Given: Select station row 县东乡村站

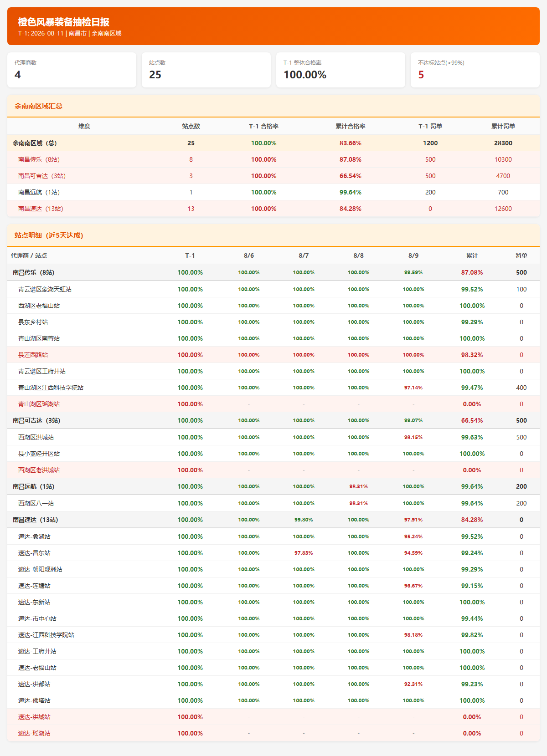Looking at the screenshot, I should tap(273, 322).
